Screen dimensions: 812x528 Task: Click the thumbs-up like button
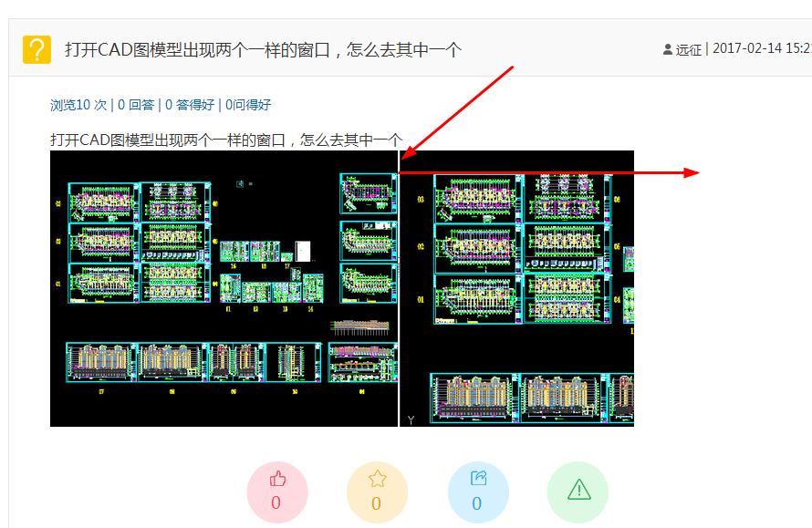277,492
